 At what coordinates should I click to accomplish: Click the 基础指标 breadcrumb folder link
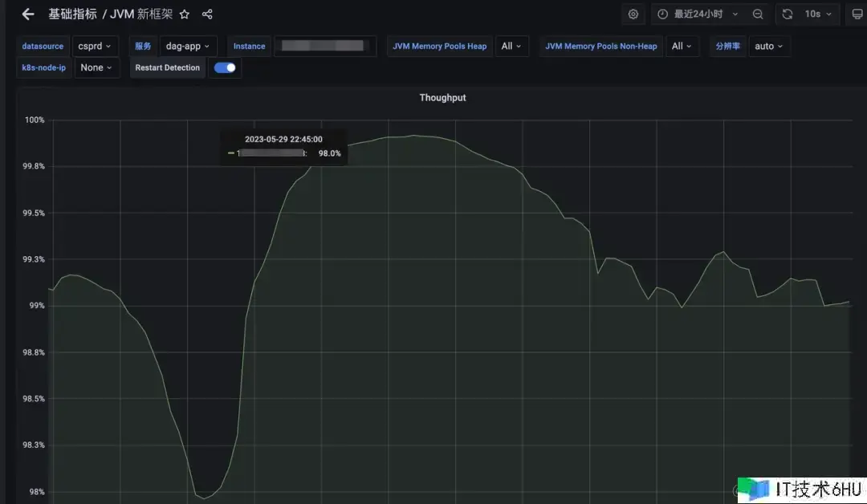coord(72,14)
